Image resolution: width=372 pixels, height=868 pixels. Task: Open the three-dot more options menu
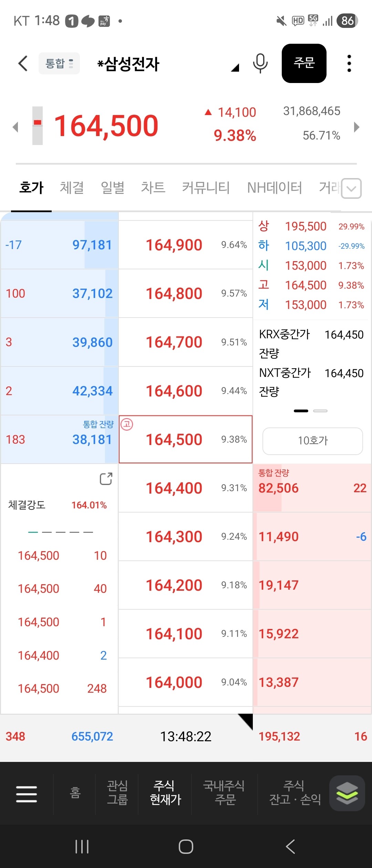tap(349, 63)
